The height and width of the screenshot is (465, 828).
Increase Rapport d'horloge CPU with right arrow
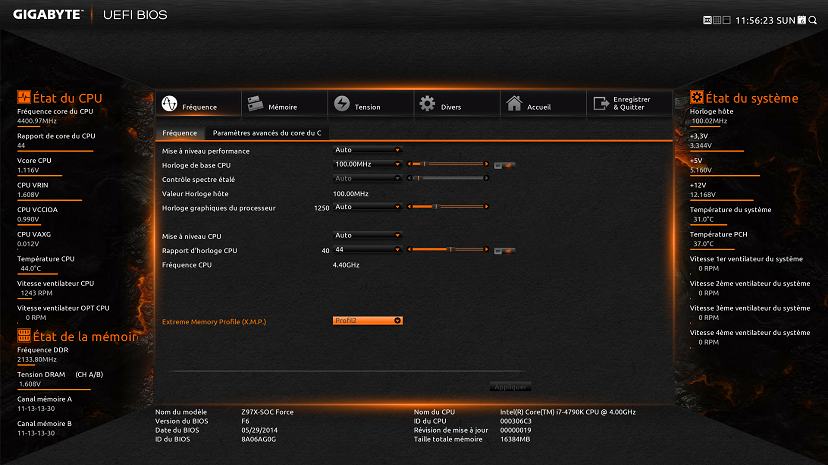coord(486,250)
